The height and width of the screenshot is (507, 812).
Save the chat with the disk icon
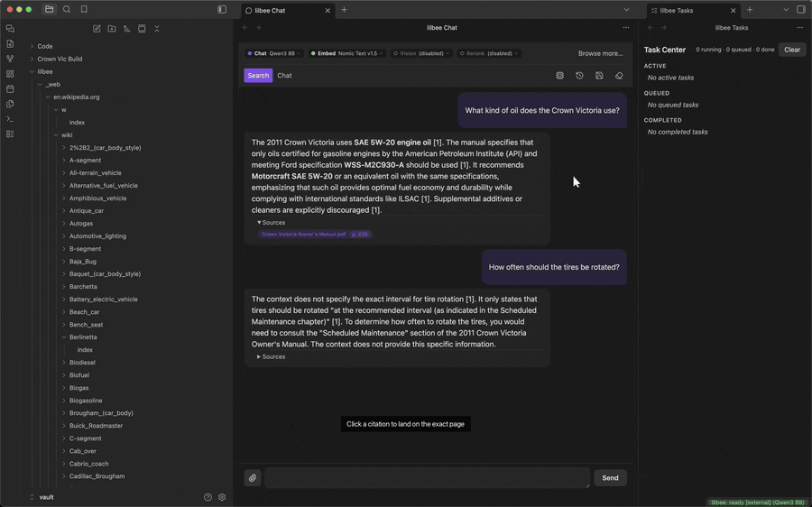(x=599, y=76)
